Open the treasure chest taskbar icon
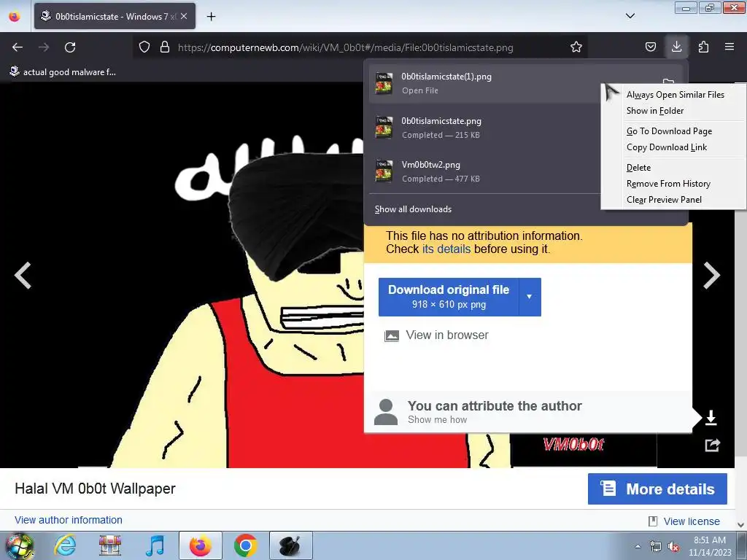 point(110,545)
